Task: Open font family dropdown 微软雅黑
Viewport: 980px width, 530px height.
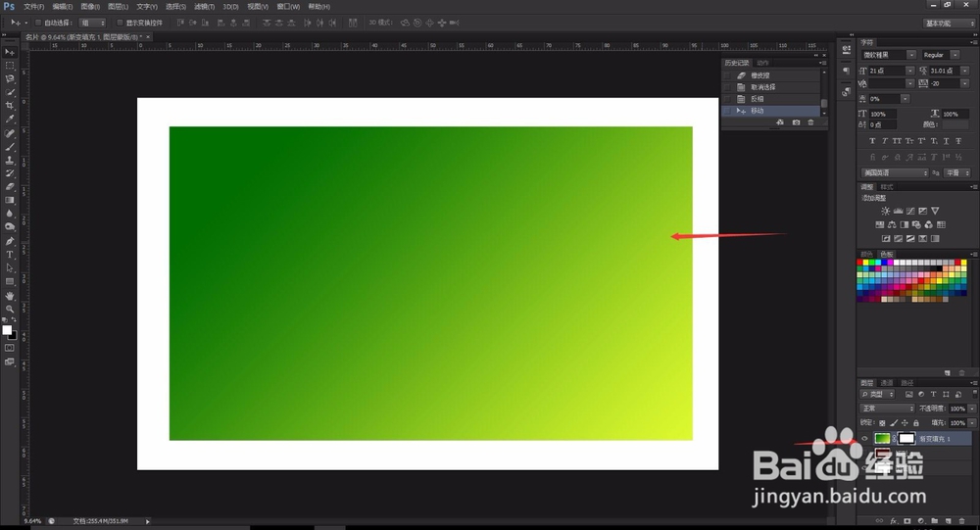Action: (910, 55)
